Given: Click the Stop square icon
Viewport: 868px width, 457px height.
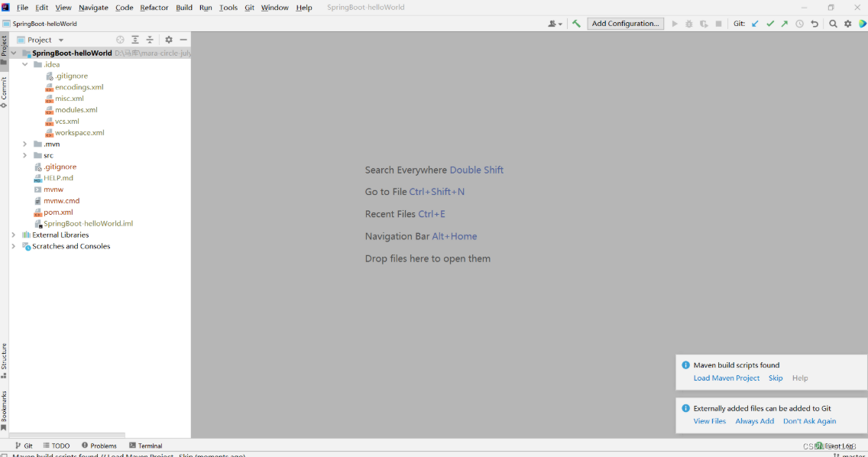Looking at the screenshot, I should tap(718, 24).
